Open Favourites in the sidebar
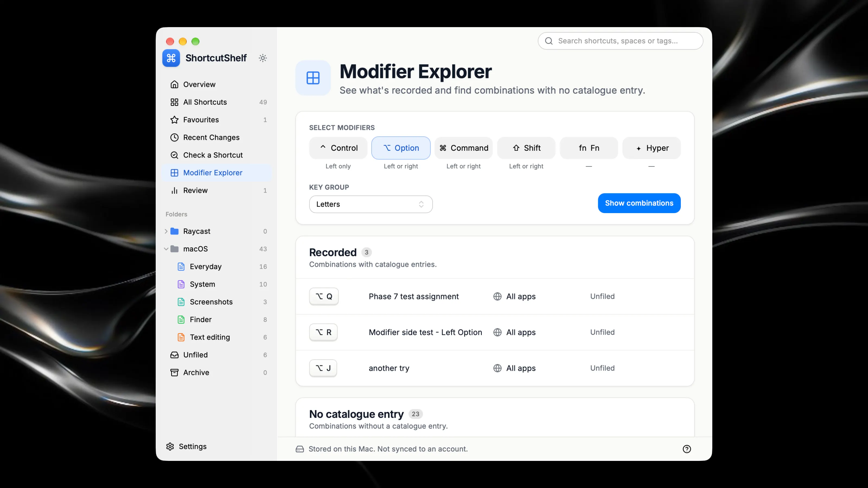The width and height of the screenshot is (868, 488). [x=216, y=120]
